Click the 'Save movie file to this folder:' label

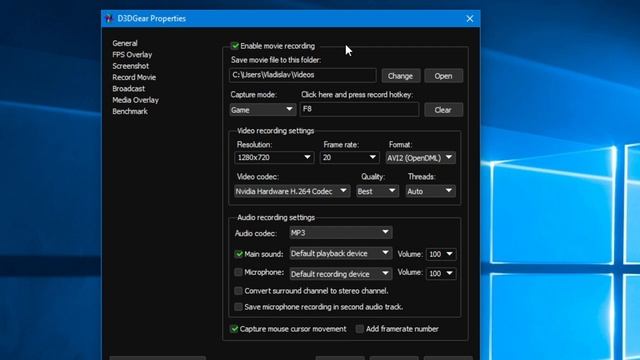coord(276,60)
